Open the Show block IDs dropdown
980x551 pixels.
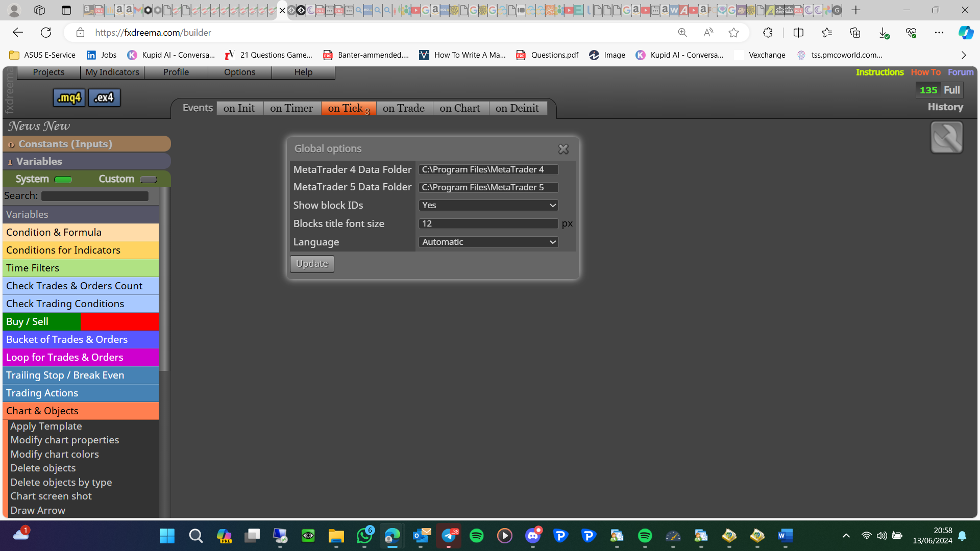coord(488,205)
